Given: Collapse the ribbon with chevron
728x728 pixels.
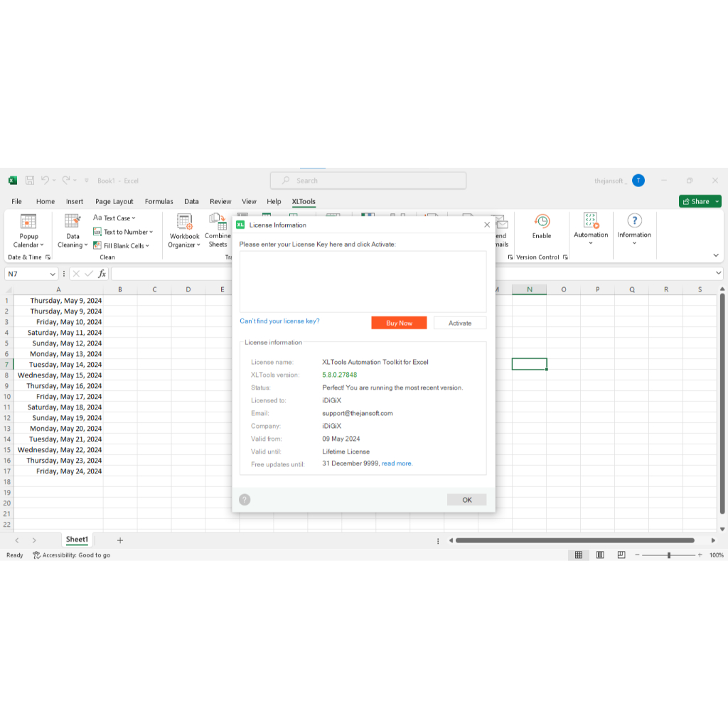Looking at the screenshot, I should (x=715, y=255).
